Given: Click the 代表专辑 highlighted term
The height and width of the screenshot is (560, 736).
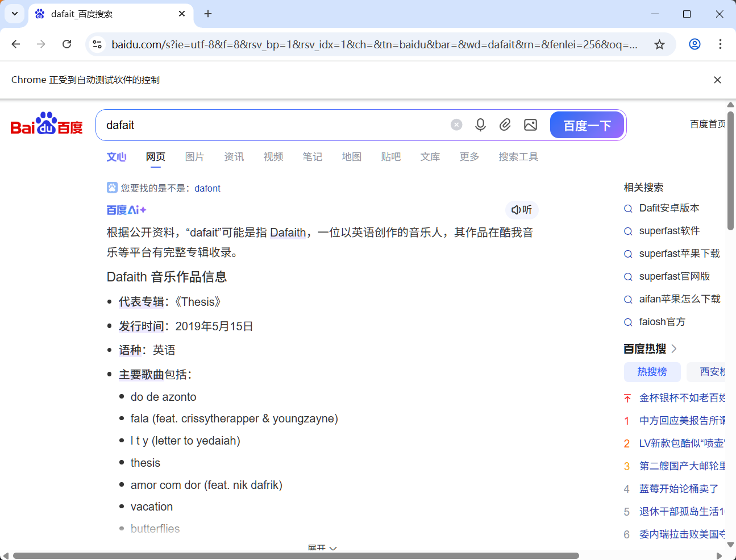Looking at the screenshot, I should coord(142,302).
